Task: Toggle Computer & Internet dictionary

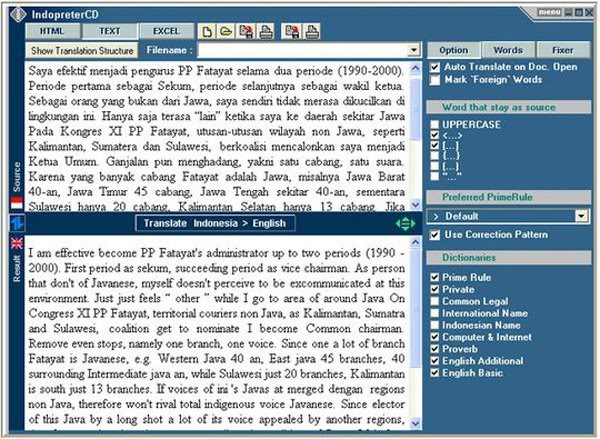Action: point(434,337)
